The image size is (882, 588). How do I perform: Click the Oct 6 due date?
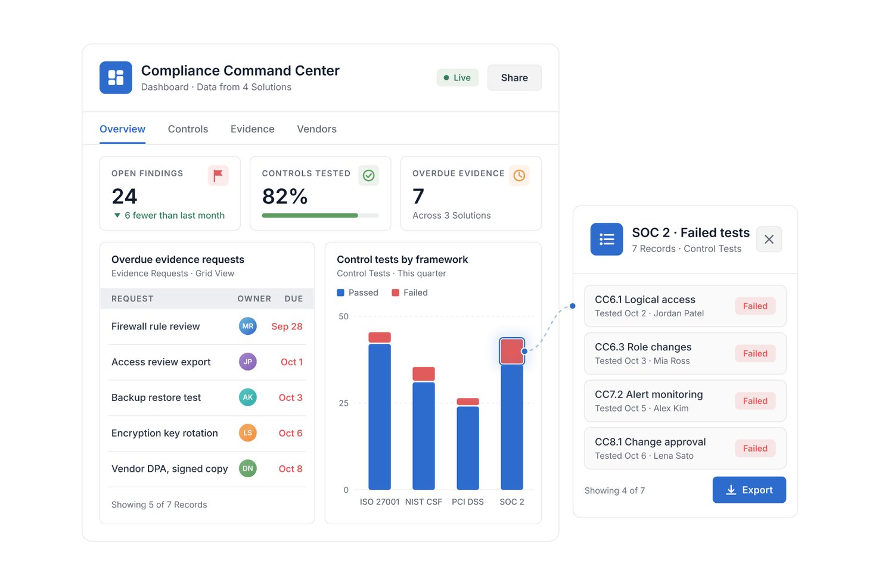pyautogui.click(x=291, y=434)
